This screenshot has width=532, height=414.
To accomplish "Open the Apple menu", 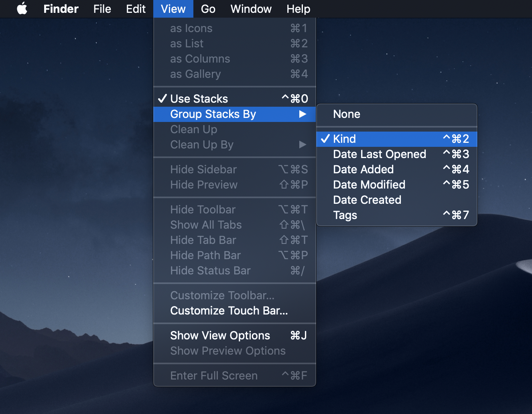I will tap(22, 9).
